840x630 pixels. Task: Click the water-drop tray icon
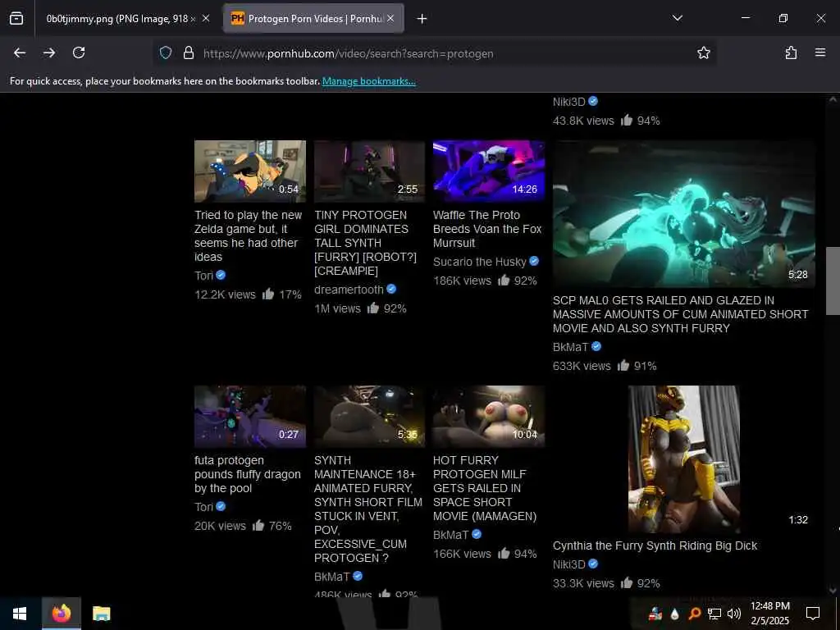pos(674,614)
